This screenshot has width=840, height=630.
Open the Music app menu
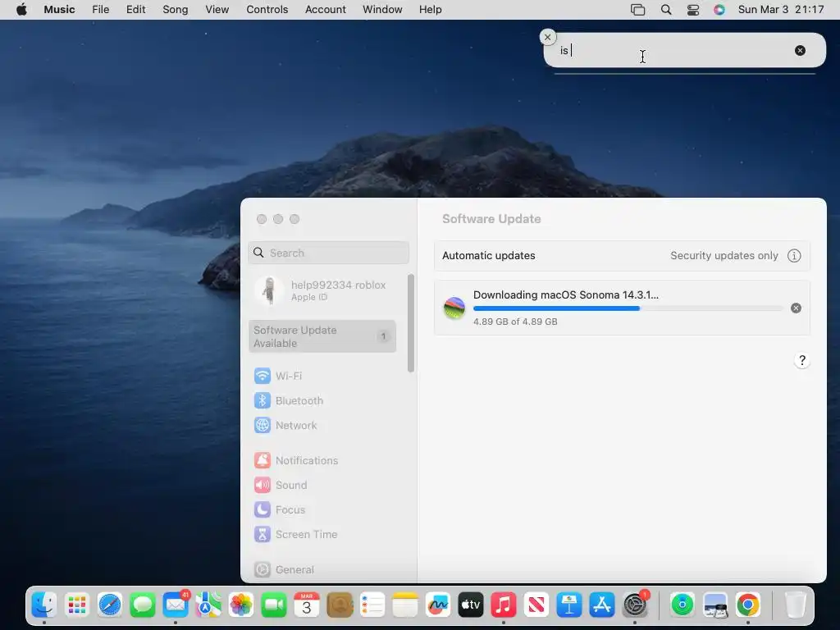pyautogui.click(x=59, y=10)
